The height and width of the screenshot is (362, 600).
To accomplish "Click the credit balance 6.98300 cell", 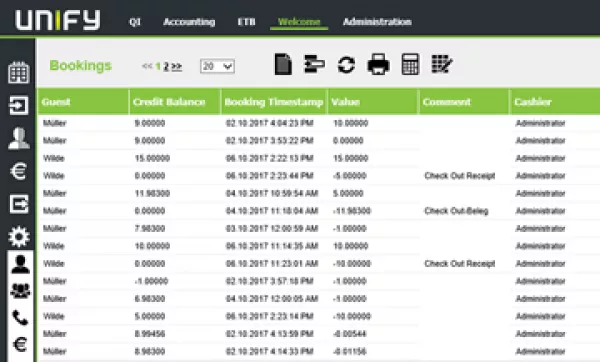I will [150, 299].
